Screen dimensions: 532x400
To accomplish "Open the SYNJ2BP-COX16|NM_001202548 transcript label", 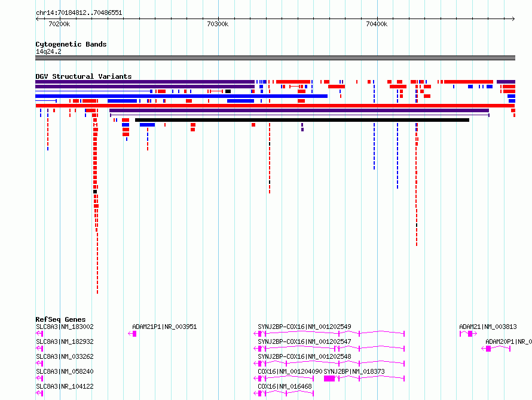I will click(x=304, y=356).
